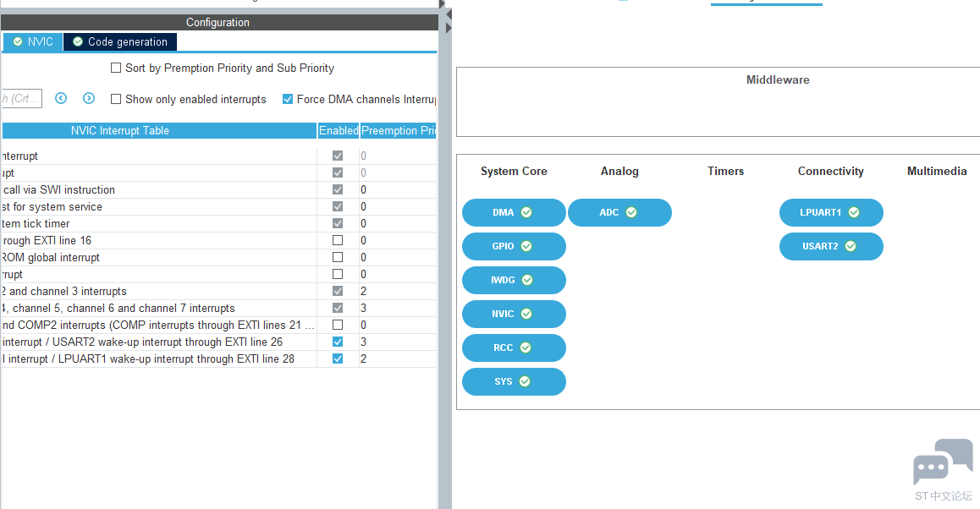Enable Sort by Premption Priority and Sub Priority

(117, 68)
